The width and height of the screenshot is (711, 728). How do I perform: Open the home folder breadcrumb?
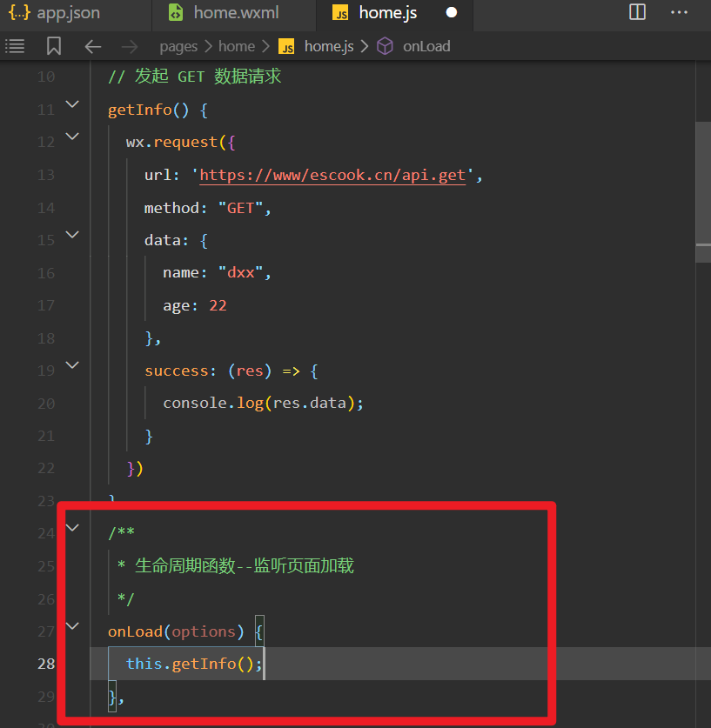237,46
